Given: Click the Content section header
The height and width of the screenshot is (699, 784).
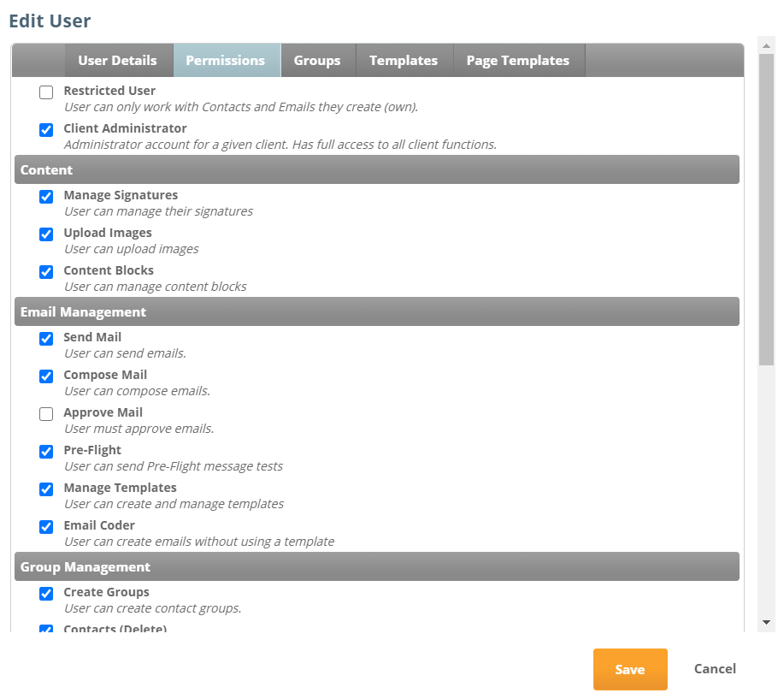Looking at the screenshot, I should click(x=377, y=169).
